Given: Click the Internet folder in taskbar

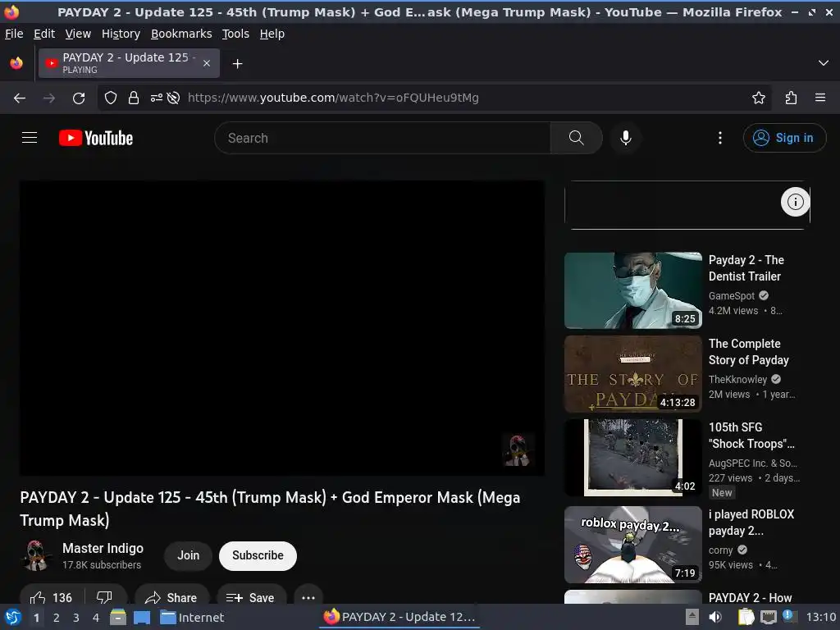Looking at the screenshot, I should 192,618.
